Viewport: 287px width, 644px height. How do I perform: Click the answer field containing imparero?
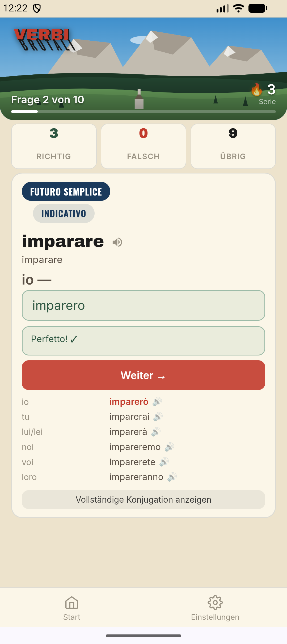[x=143, y=305]
